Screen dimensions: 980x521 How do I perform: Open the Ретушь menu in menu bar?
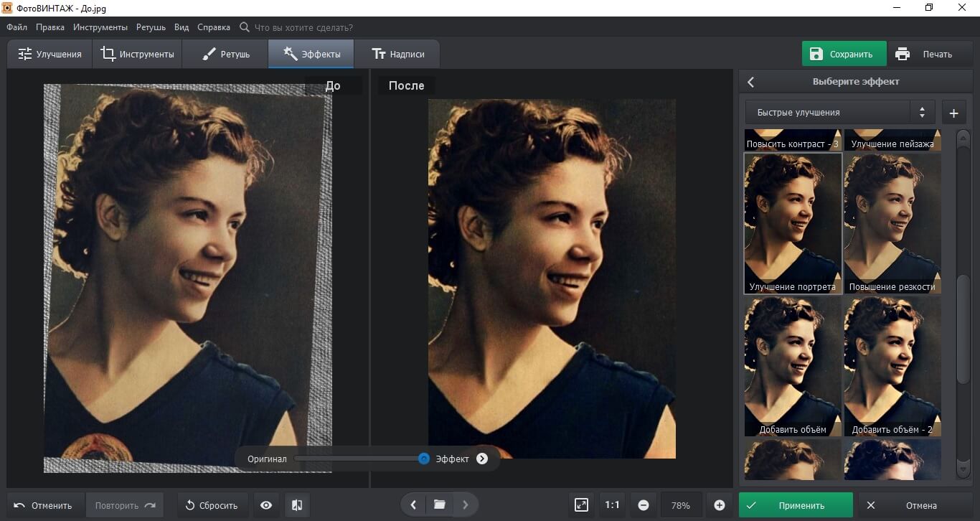pos(151,27)
